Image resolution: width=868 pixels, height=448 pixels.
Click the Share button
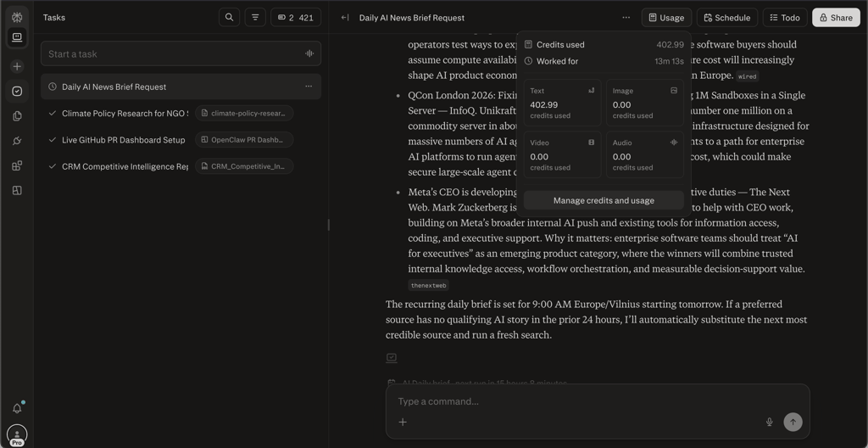[x=836, y=17]
